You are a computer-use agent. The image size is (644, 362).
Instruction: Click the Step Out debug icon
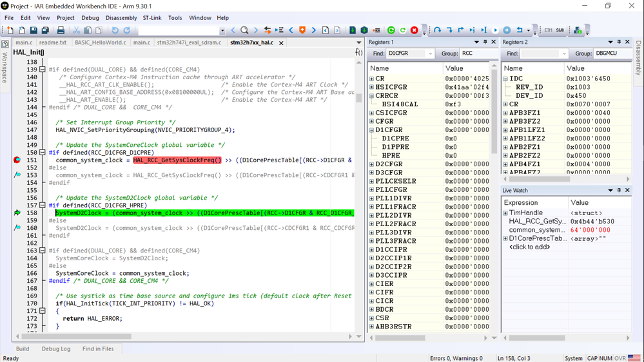click(461, 30)
